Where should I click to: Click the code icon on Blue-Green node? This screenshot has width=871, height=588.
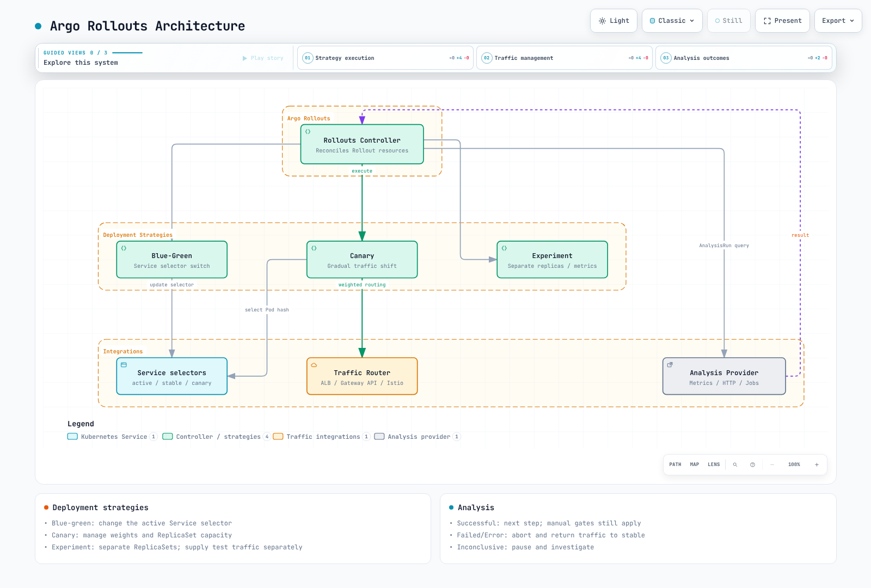(x=124, y=248)
